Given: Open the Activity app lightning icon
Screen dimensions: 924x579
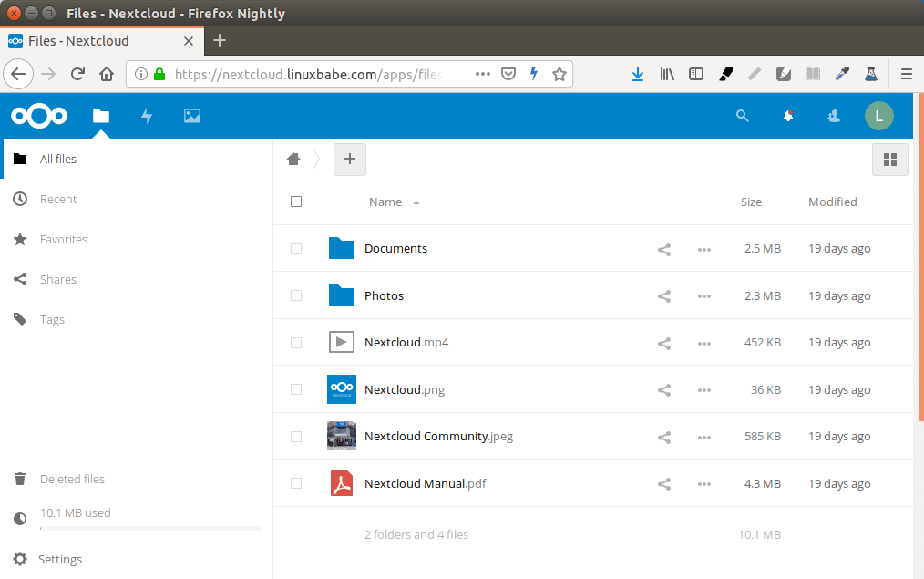Looking at the screenshot, I should click(x=146, y=116).
